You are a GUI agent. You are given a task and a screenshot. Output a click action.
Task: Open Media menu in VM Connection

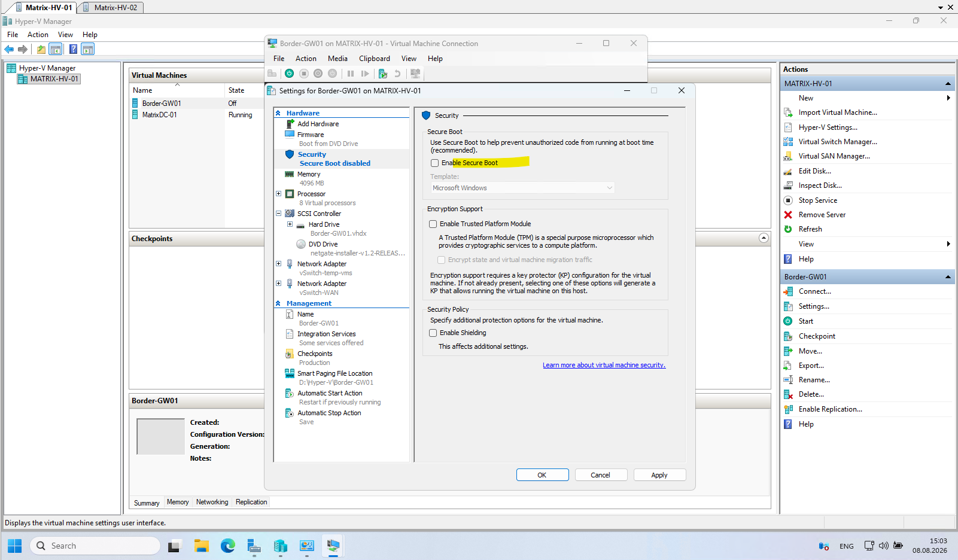[x=337, y=59]
